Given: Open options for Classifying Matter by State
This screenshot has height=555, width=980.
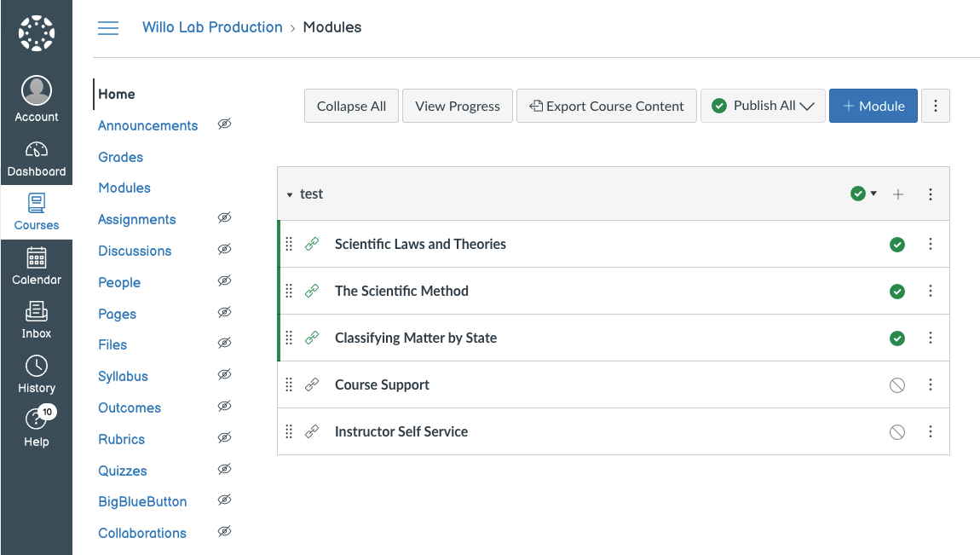Looking at the screenshot, I should click(930, 338).
